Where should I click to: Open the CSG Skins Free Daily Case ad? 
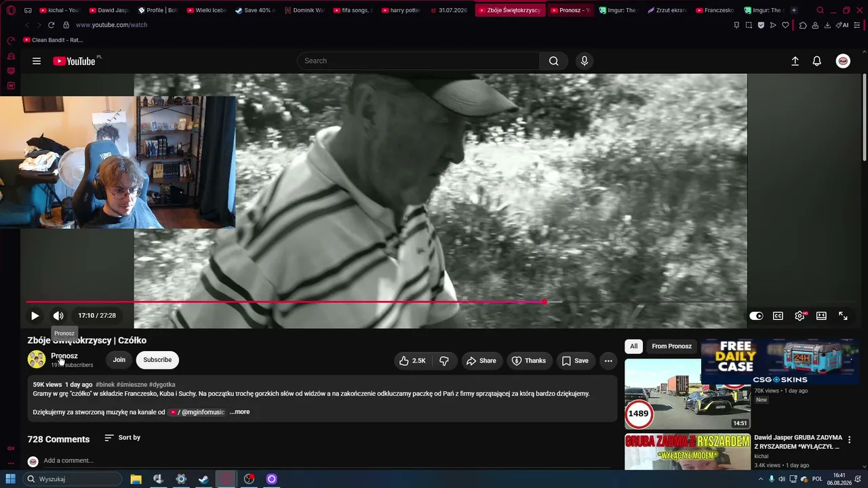pos(780,361)
